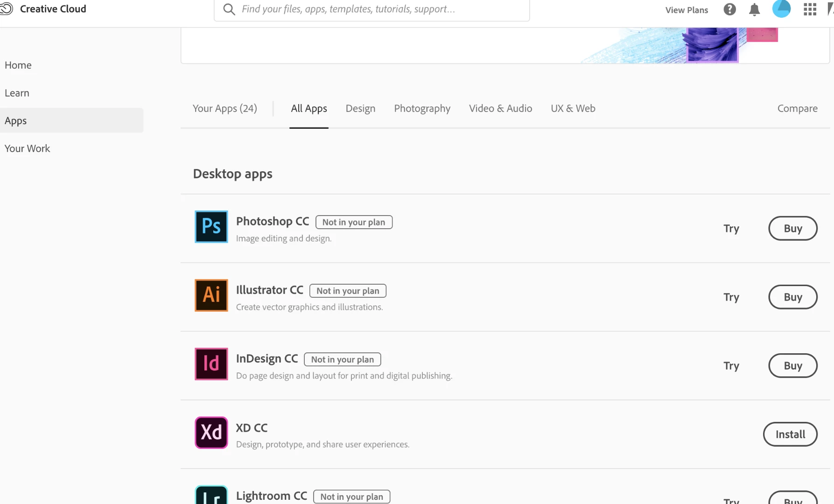Click the Illustrator Ai app icon

tap(211, 295)
